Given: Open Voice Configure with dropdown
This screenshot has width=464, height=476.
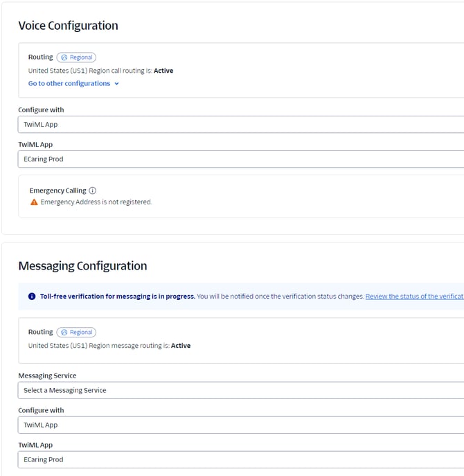Looking at the screenshot, I should (x=240, y=125).
